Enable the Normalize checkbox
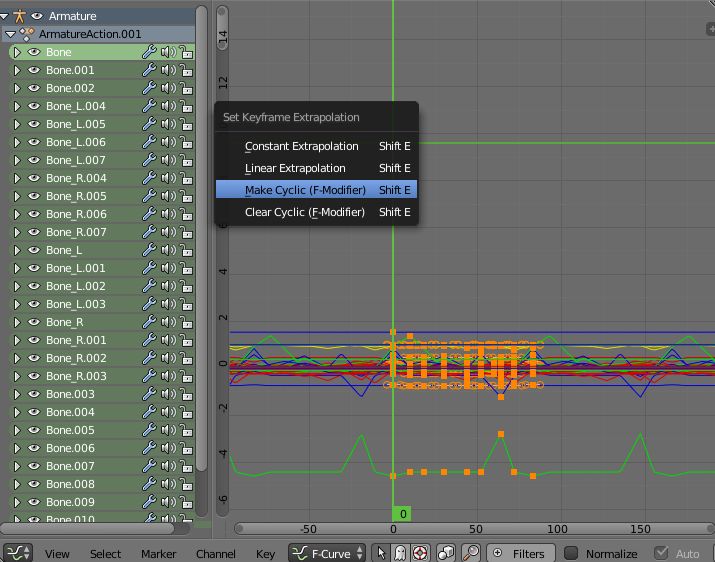The height and width of the screenshot is (562, 715). pos(571,553)
